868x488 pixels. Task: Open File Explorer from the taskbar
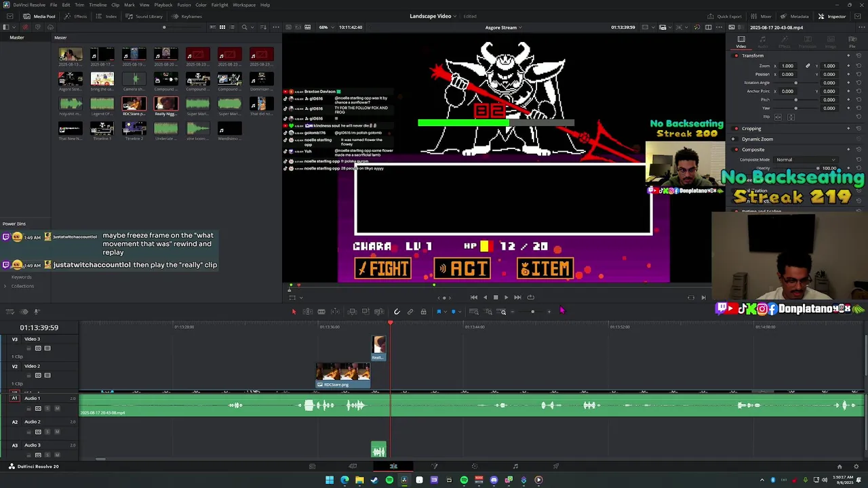pyautogui.click(x=359, y=480)
